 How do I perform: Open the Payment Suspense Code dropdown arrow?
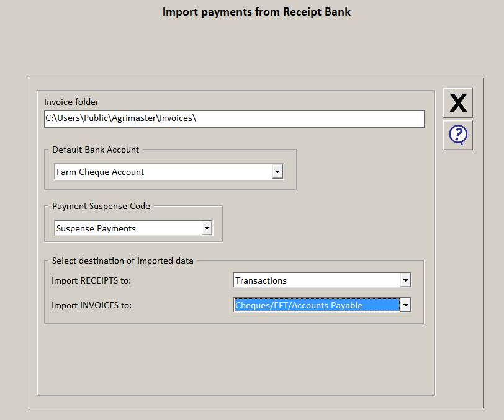coord(207,228)
